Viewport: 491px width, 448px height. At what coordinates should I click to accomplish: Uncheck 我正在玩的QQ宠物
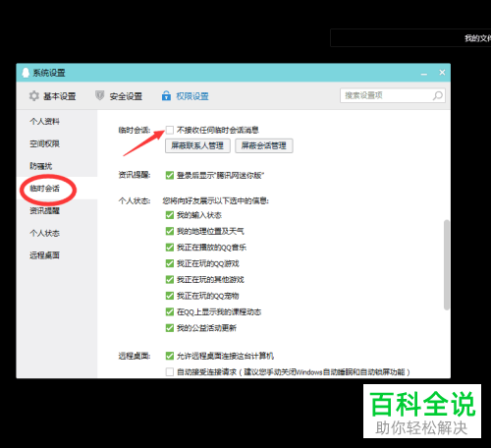[170, 296]
